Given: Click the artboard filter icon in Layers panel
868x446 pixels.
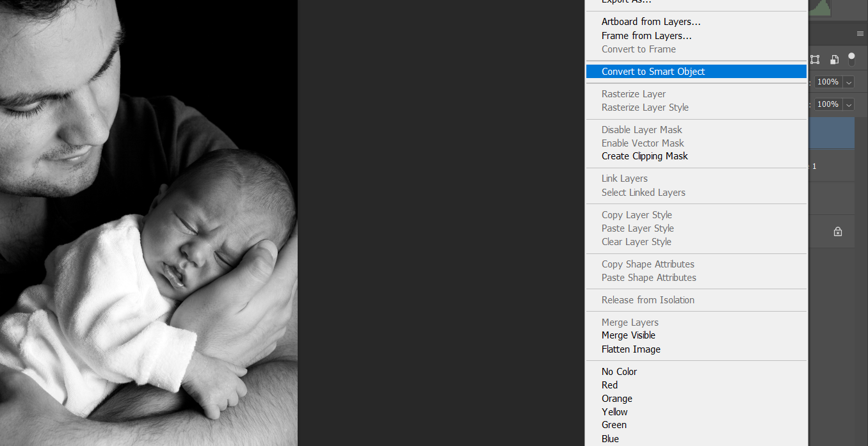Looking at the screenshot, I should [x=815, y=60].
